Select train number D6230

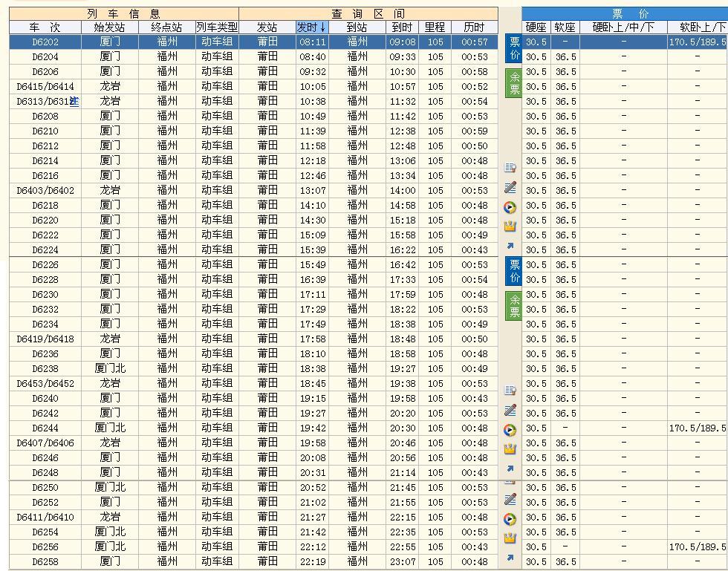click(x=45, y=295)
